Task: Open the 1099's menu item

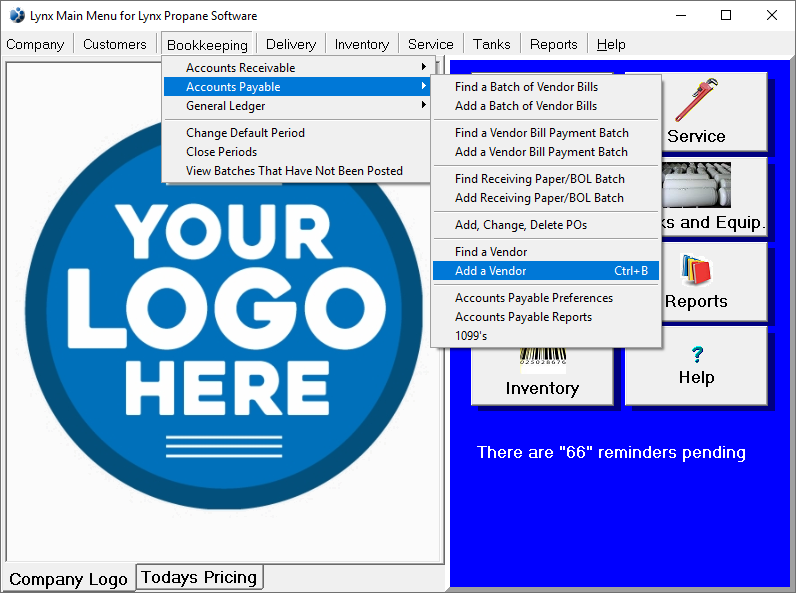Action: pyautogui.click(x=471, y=336)
